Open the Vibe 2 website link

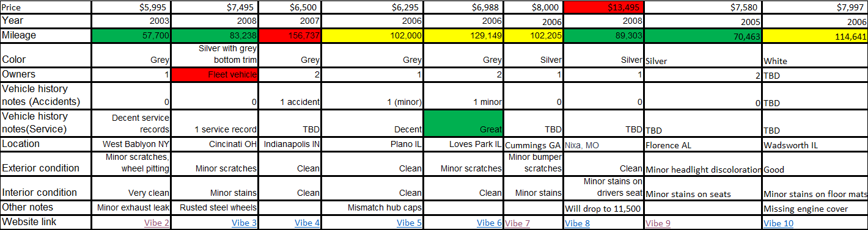coord(156,223)
